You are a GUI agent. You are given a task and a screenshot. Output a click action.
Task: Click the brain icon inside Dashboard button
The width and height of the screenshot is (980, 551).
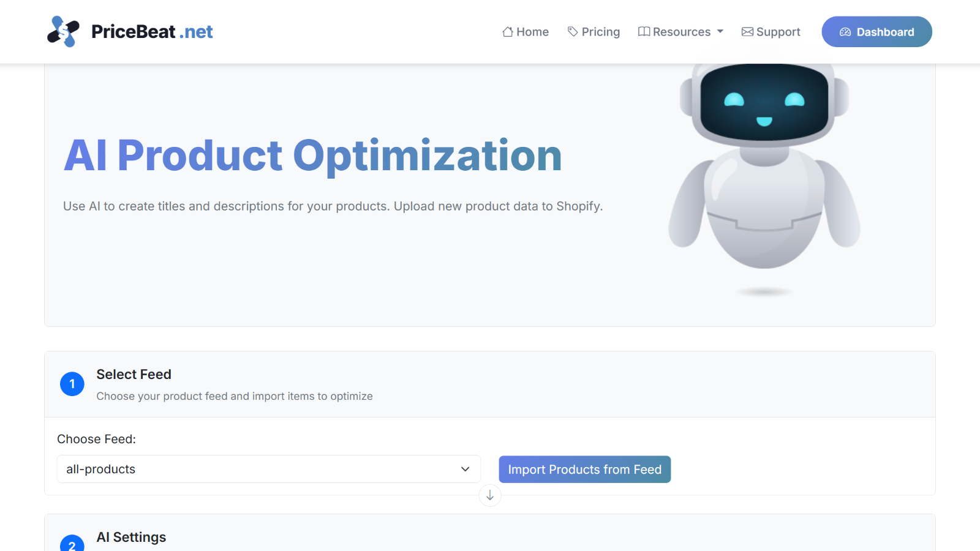[846, 31]
